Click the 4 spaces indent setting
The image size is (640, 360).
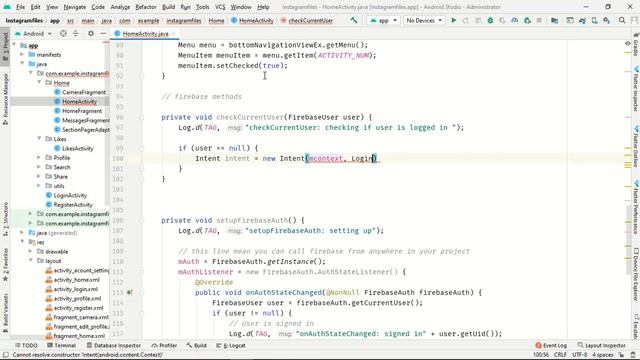click(x=603, y=355)
